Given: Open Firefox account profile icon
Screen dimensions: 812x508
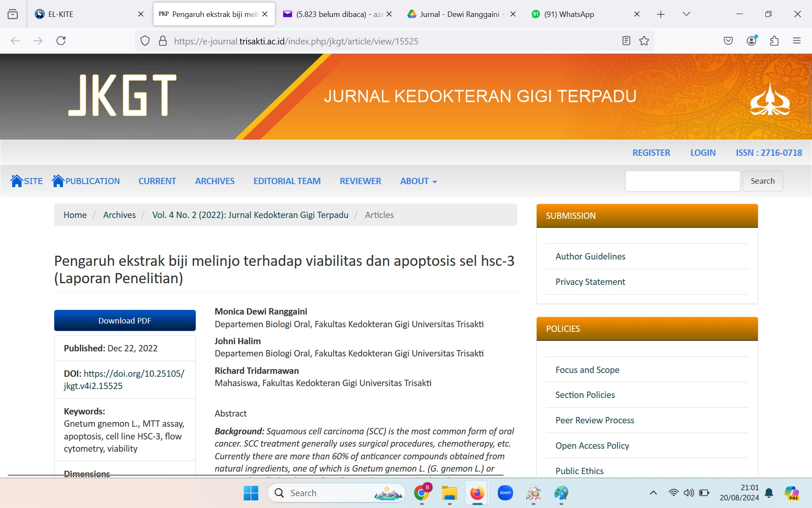Looking at the screenshot, I should point(752,41).
